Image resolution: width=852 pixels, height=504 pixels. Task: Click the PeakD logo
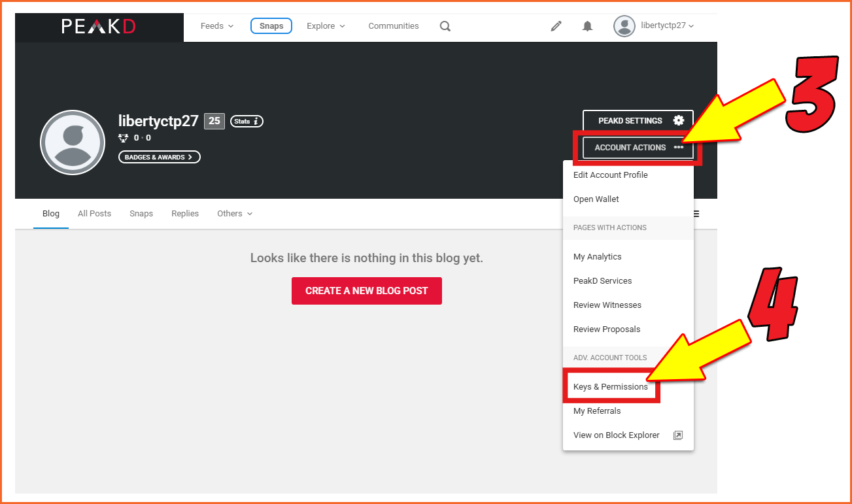[99, 26]
